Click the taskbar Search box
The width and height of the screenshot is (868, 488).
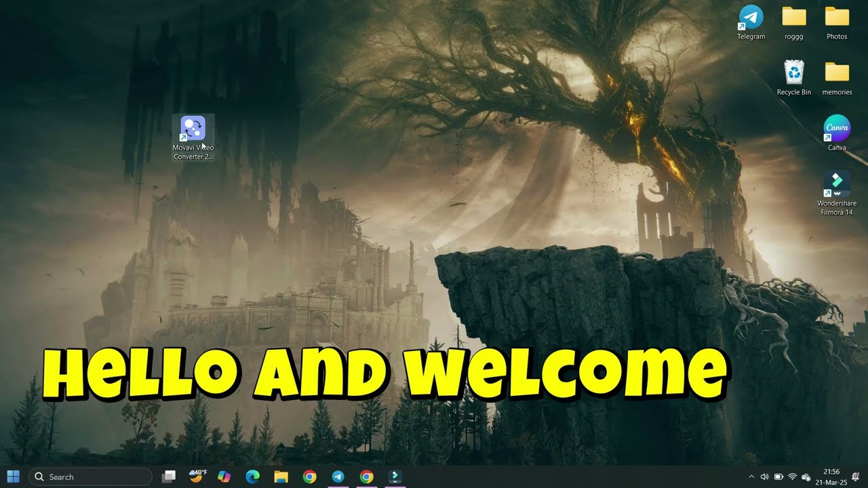click(x=90, y=476)
